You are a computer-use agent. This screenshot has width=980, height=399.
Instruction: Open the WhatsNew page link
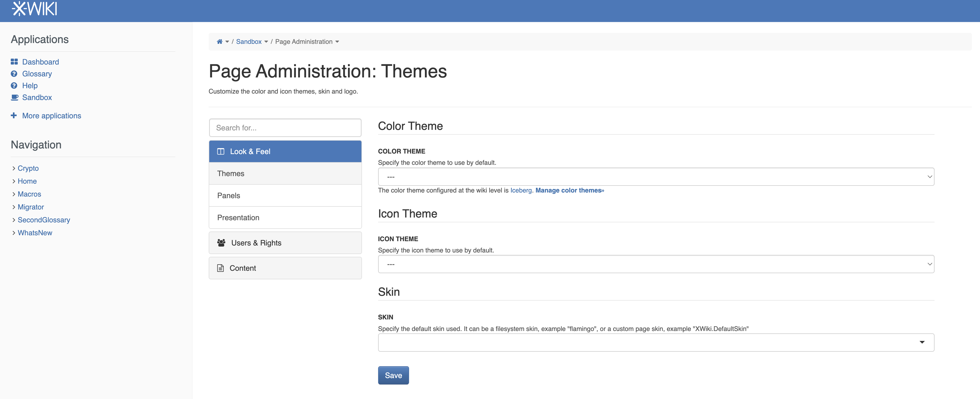(x=35, y=232)
